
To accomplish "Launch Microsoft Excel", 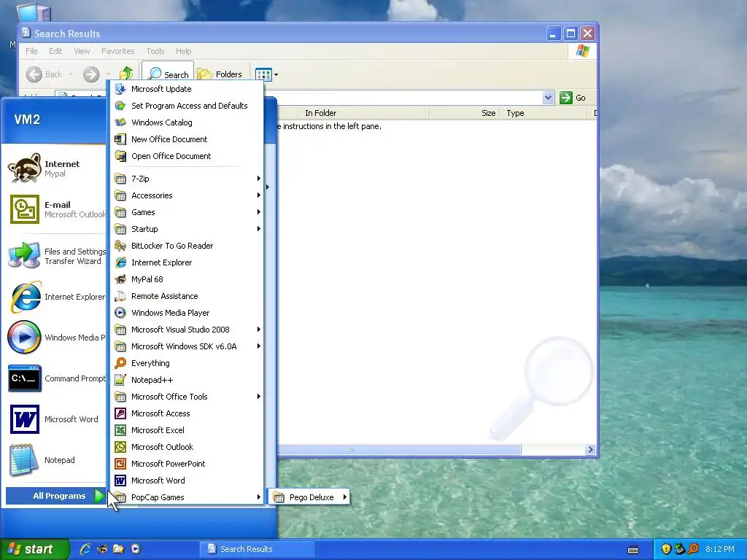I will [187, 430].
